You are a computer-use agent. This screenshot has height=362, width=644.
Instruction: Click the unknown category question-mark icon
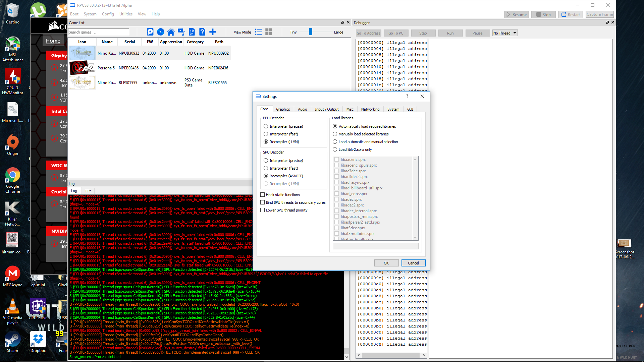(x=202, y=32)
